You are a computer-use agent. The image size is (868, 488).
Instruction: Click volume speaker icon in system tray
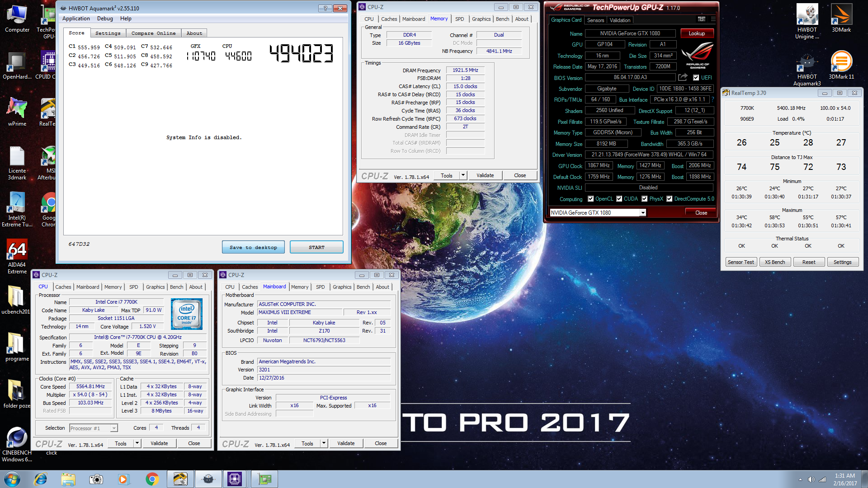click(x=811, y=479)
